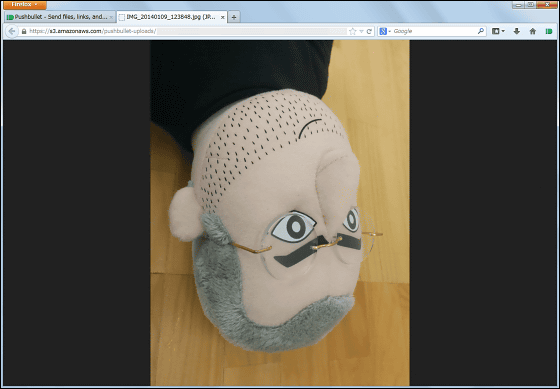Open the Bookmarks menu button
The image size is (560, 389).
498,31
